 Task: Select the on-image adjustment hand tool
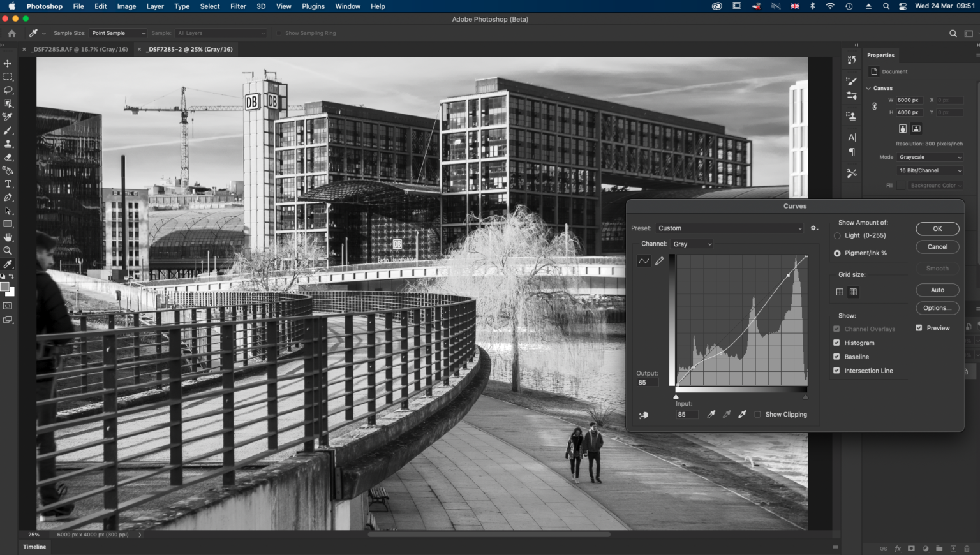tap(644, 415)
